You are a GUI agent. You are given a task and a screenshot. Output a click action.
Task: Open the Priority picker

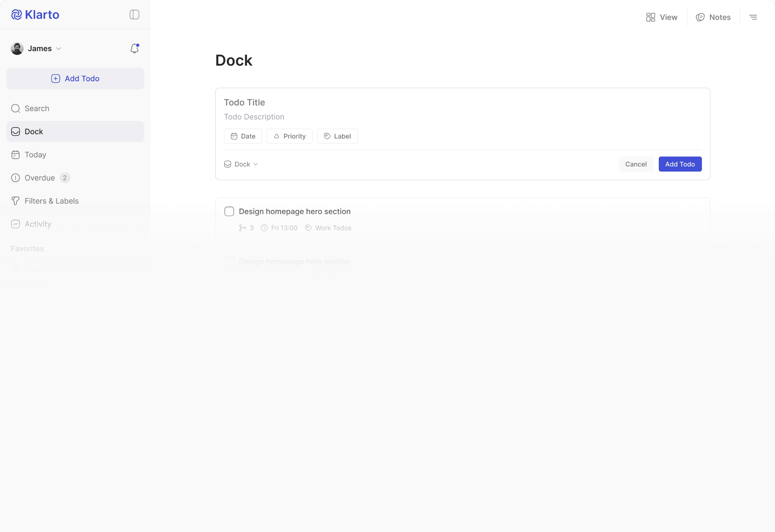click(289, 136)
